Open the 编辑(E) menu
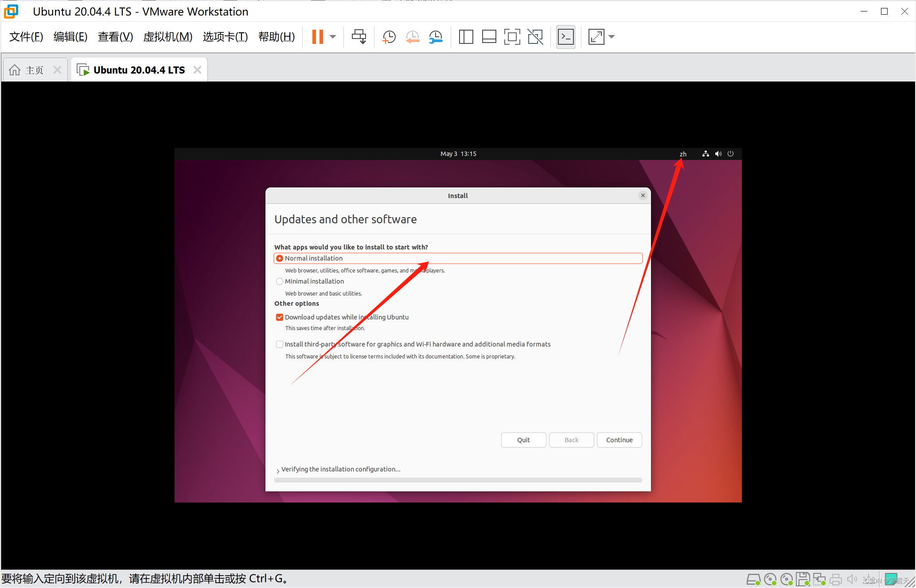Image resolution: width=916 pixels, height=588 pixels. click(x=70, y=37)
